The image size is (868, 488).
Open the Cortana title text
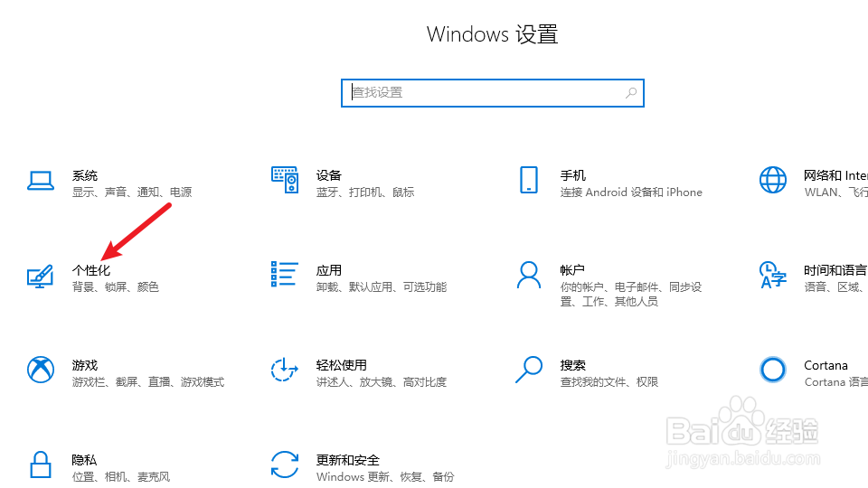point(826,366)
